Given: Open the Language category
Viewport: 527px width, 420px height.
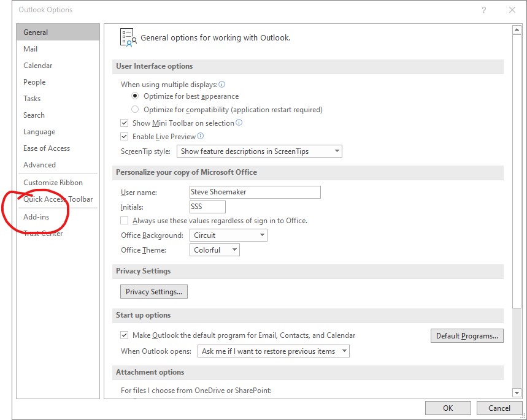Looking at the screenshot, I should (x=58, y=132).
